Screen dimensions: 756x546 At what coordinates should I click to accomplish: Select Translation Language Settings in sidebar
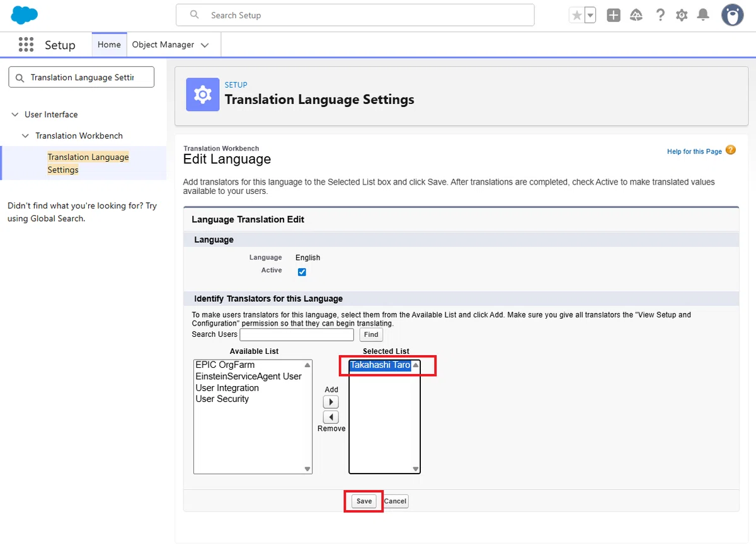(x=88, y=163)
